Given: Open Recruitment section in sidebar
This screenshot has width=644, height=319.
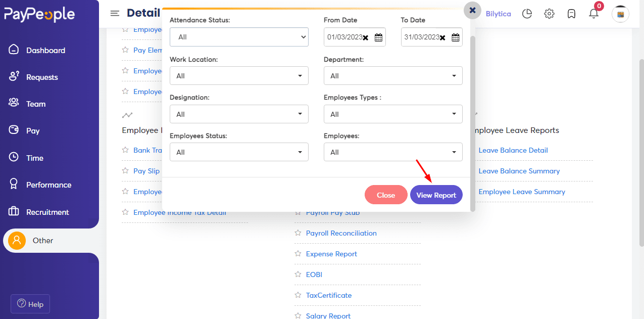Looking at the screenshot, I should tap(47, 212).
